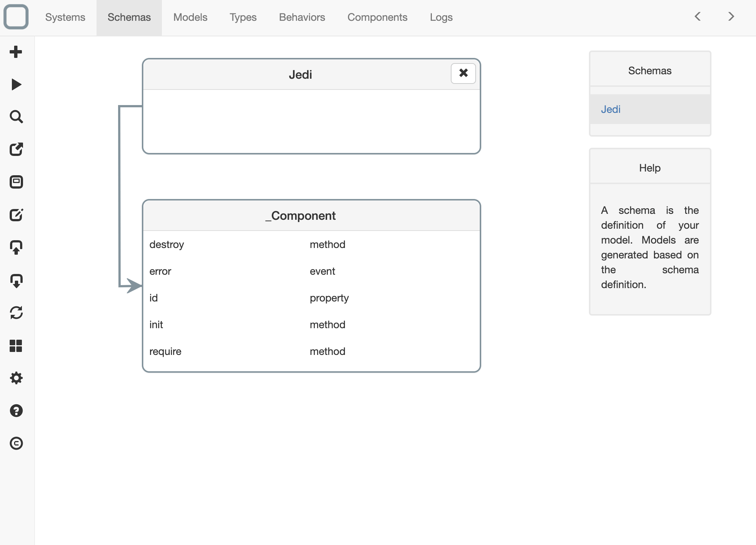Click the question mark help icon
This screenshot has width=756, height=545.
click(16, 411)
